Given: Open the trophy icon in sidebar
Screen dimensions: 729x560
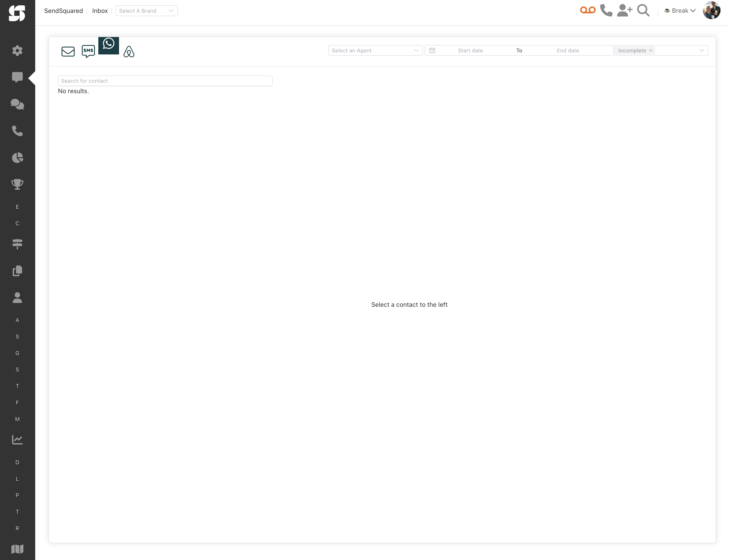Looking at the screenshot, I should tap(17, 184).
